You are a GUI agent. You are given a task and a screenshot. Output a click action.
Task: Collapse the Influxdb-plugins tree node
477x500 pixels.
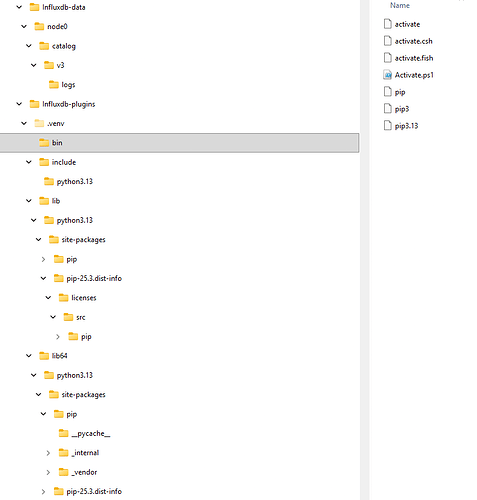coord(19,104)
